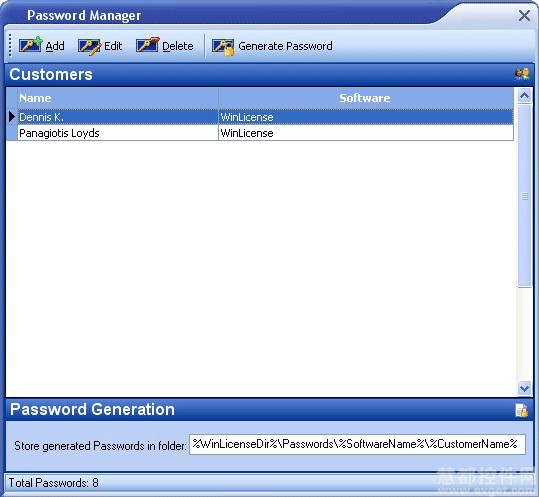
Task: Click the vertical scrollbar thumb
Action: [524, 196]
